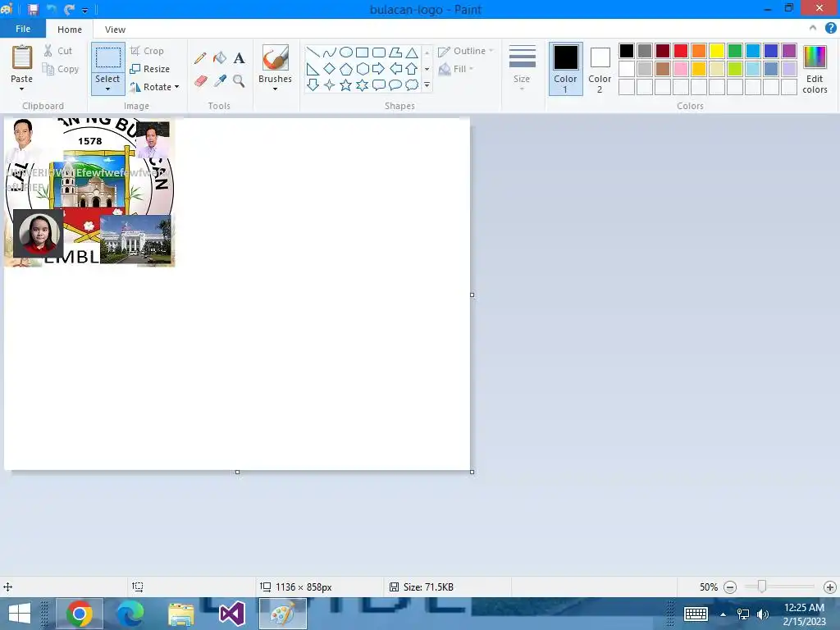Click the Resize button
Screen dimensions: 840x630
[150, 69]
